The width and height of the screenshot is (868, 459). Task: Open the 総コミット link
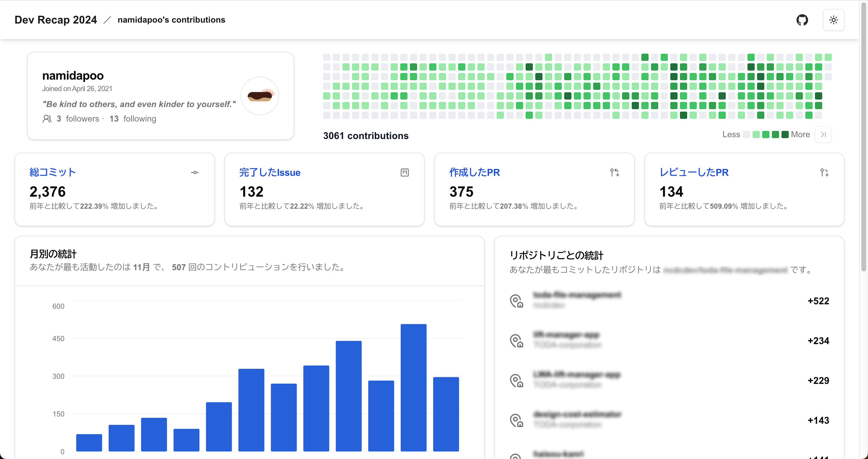(52, 172)
